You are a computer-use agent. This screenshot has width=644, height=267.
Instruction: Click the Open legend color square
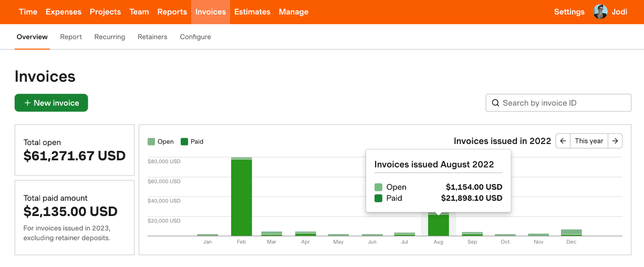tap(151, 141)
